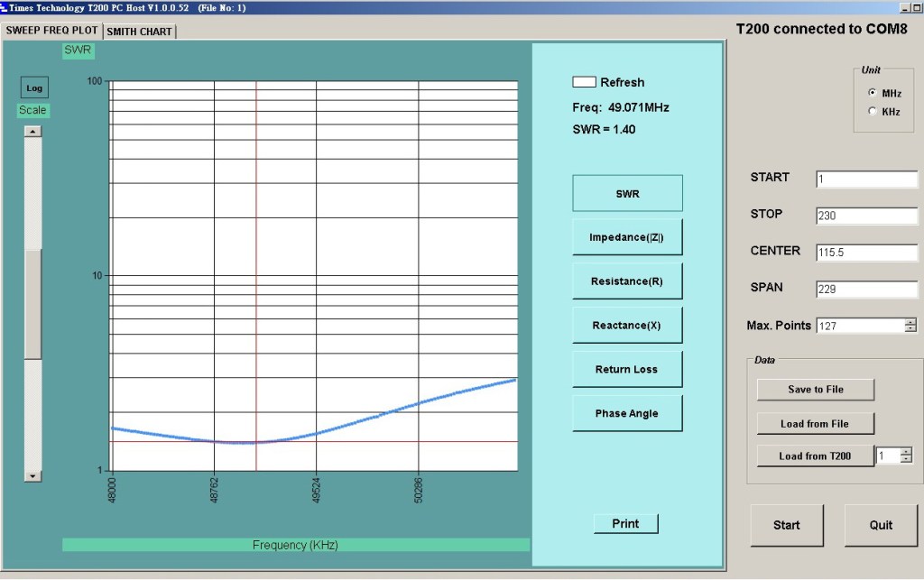Switch to the SMITH CHART tab
The height and width of the screenshot is (580, 924).
point(140,32)
